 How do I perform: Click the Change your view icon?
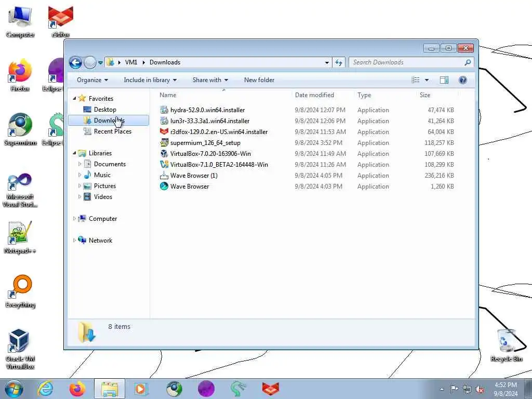pos(416,80)
